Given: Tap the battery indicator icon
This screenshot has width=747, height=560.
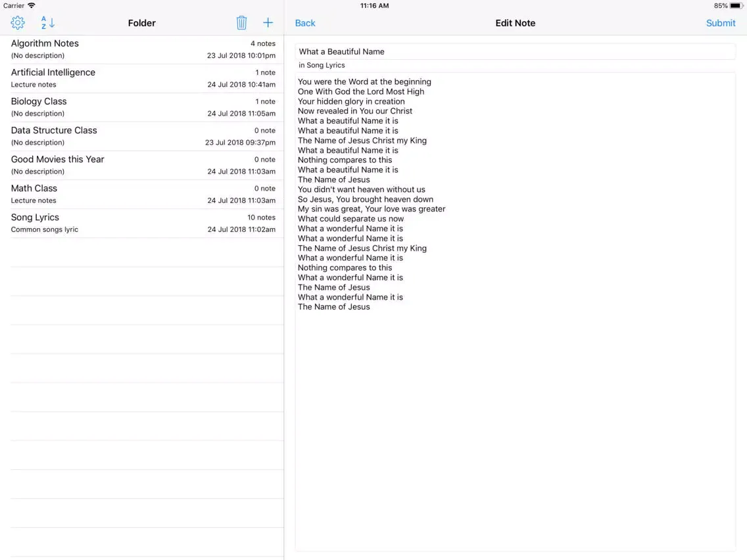Looking at the screenshot, I should pyautogui.click(x=736, y=6).
